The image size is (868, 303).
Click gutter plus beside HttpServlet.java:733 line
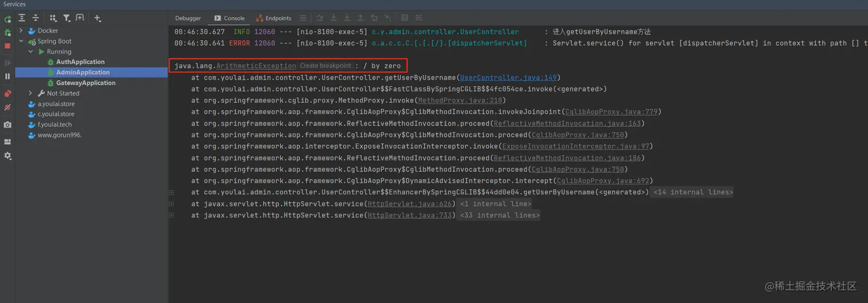pyautogui.click(x=171, y=216)
